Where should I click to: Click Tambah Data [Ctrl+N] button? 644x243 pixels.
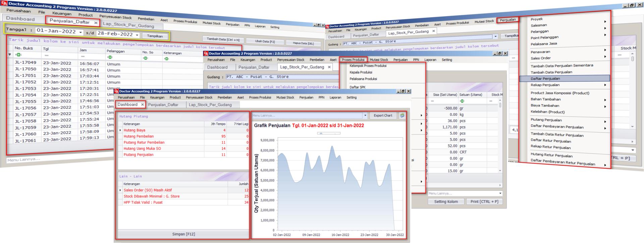223,40
